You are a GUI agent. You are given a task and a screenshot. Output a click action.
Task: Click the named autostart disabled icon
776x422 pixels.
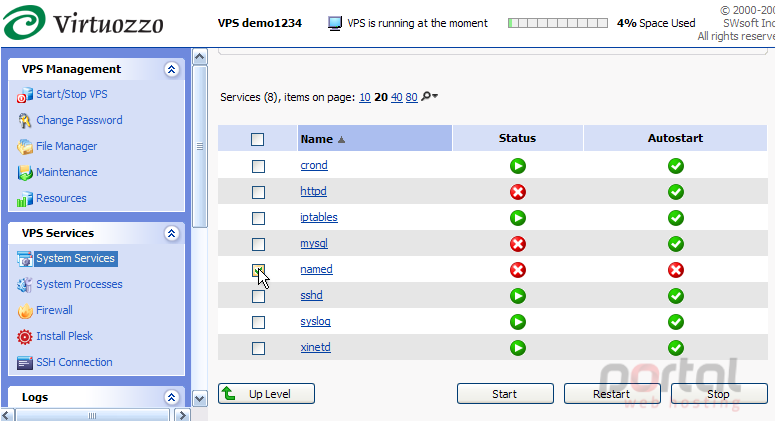coord(676,270)
